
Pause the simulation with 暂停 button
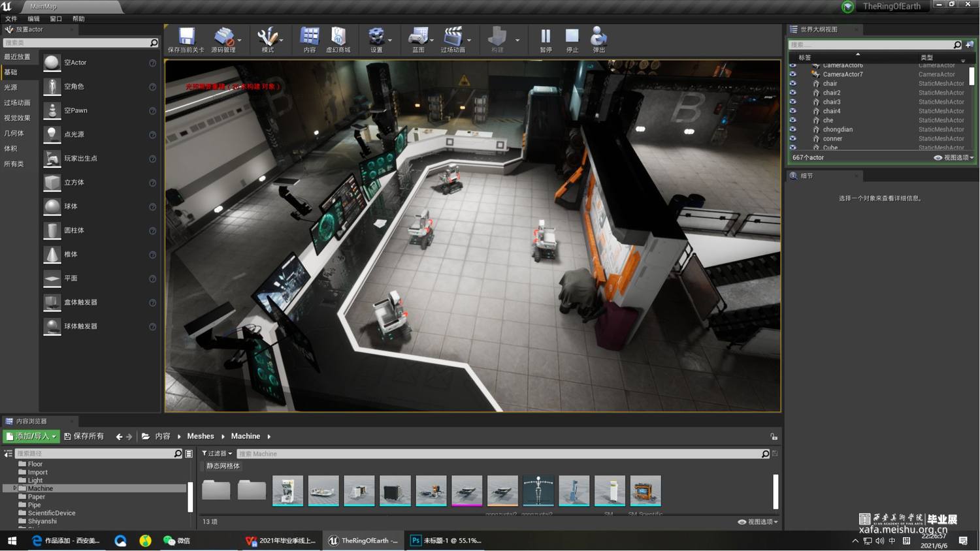click(546, 37)
